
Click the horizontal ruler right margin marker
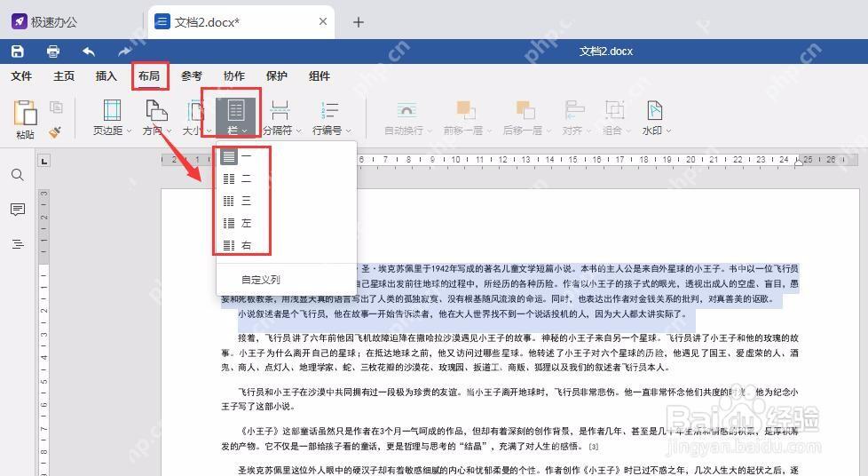pyautogui.click(x=799, y=162)
